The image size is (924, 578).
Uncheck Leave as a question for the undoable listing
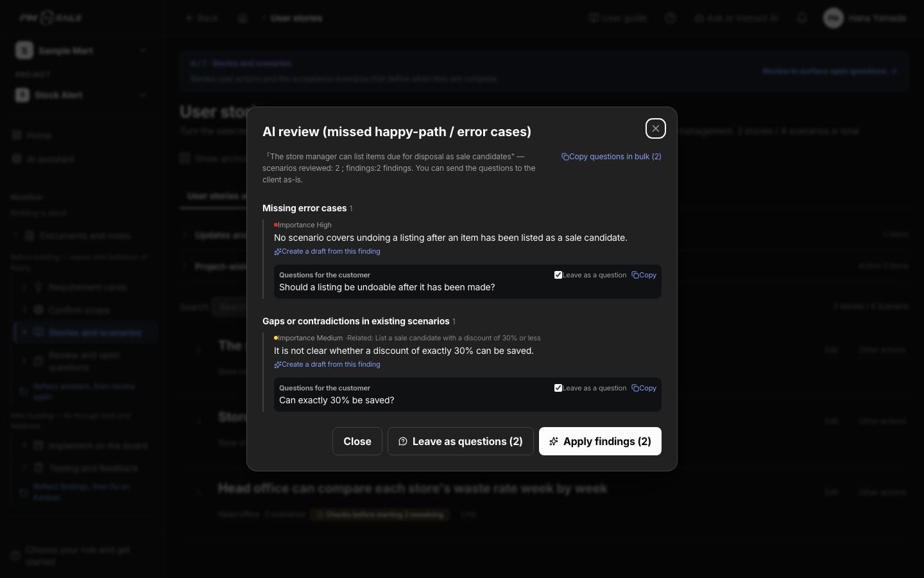pyautogui.click(x=558, y=275)
